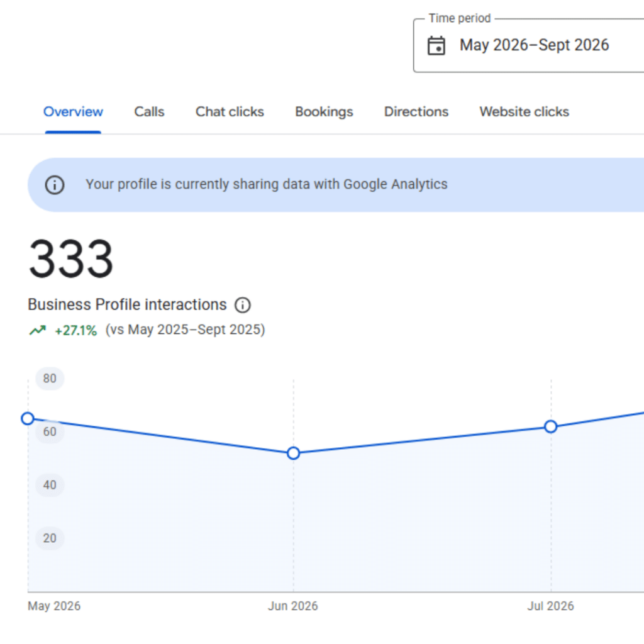Select the Jul 2026 data point on chart
The image size is (644, 644).
tap(551, 427)
